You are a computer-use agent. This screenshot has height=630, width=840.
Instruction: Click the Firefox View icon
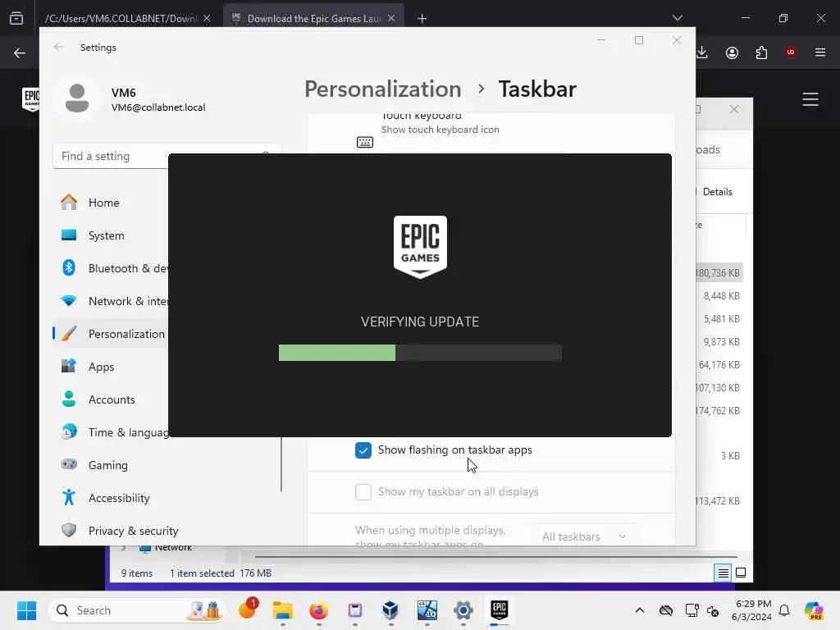point(16,19)
